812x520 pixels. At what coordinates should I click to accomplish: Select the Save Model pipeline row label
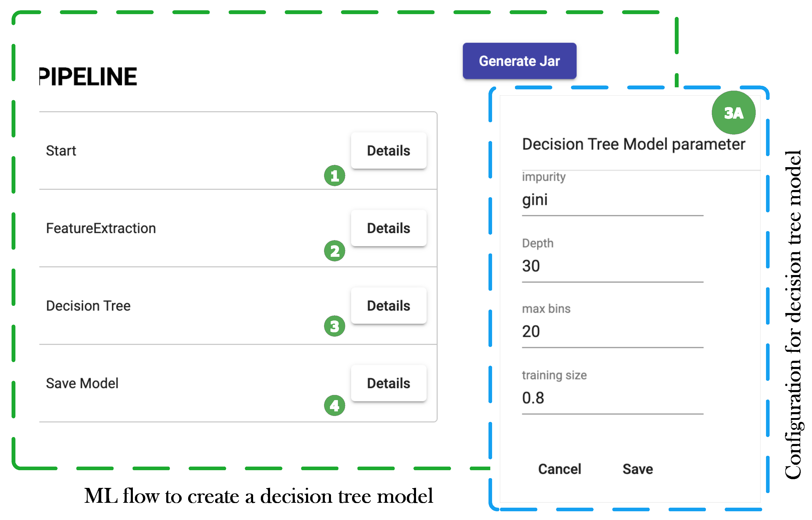tap(82, 383)
